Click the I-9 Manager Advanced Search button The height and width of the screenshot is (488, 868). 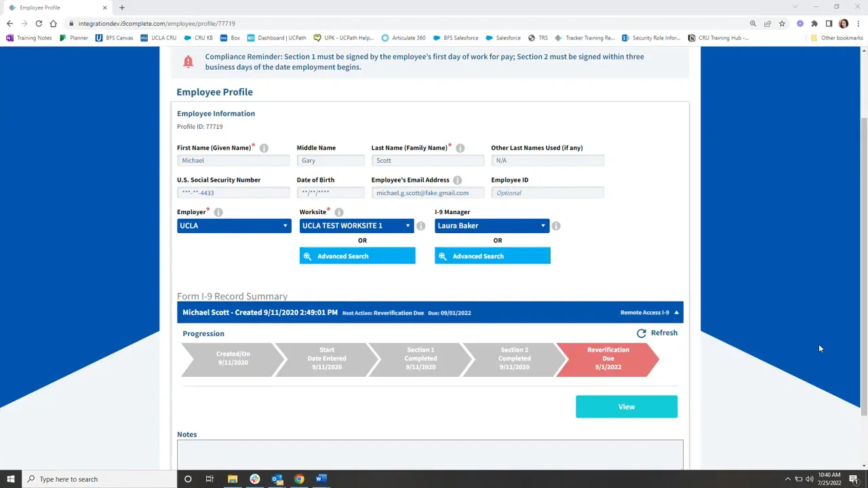492,256
